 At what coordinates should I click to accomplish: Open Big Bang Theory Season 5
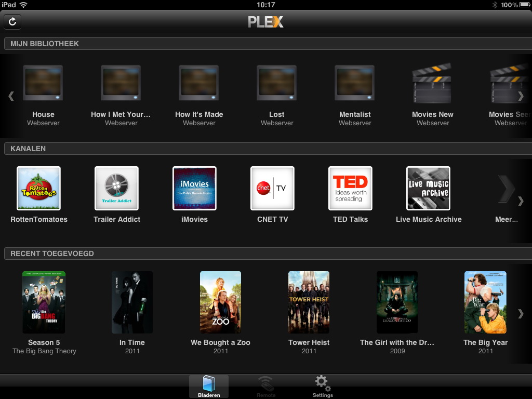click(44, 302)
